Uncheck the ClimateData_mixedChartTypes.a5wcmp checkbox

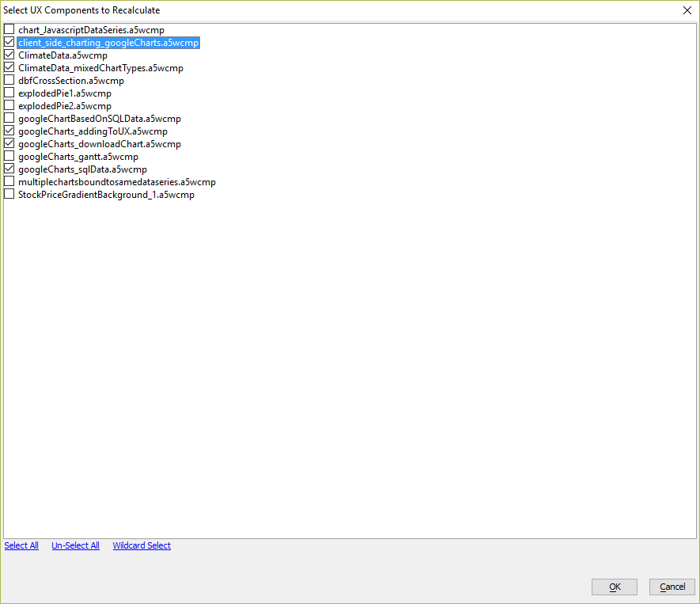tap(9, 67)
